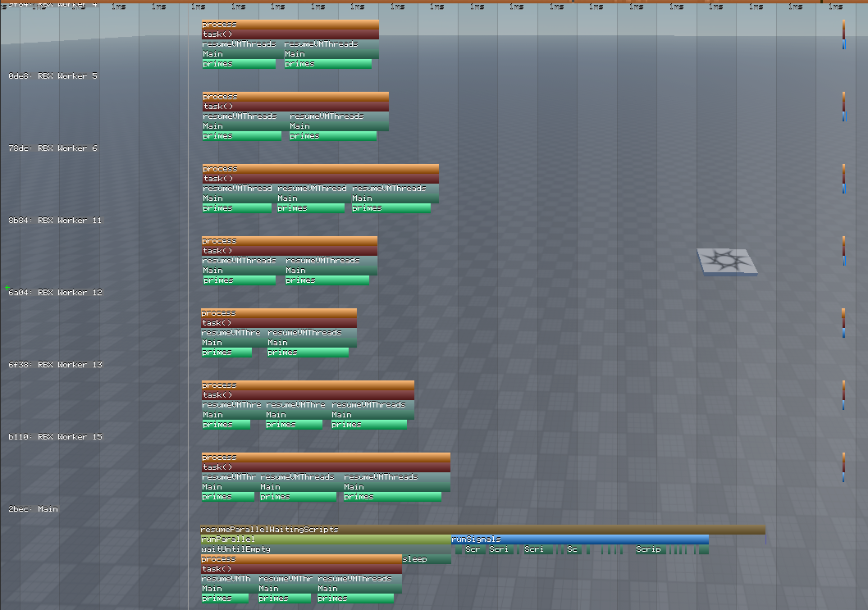Click first primes bar in RBX Worker 4 row
This screenshot has width=868, height=610.
[239, 64]
